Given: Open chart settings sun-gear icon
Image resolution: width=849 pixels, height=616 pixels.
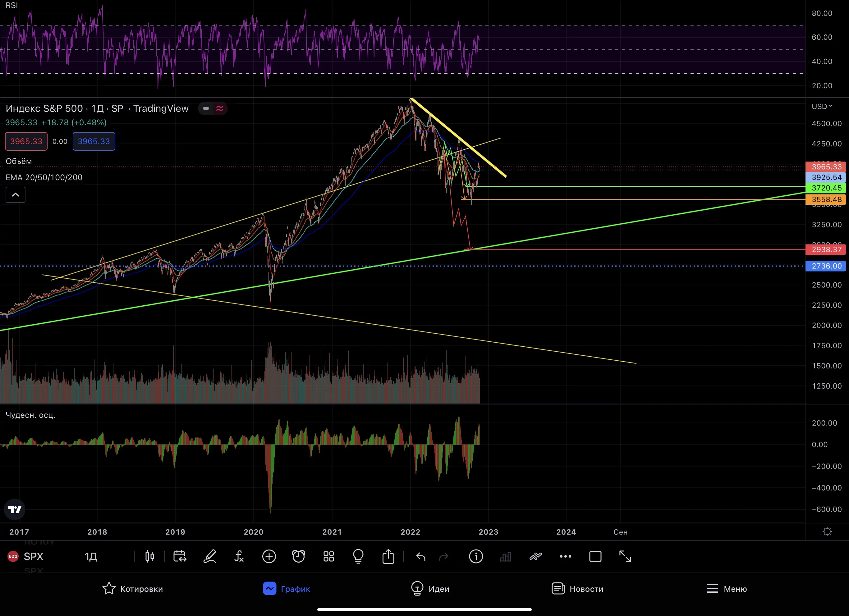Looking at the screenshot, I should coord(827,532).
